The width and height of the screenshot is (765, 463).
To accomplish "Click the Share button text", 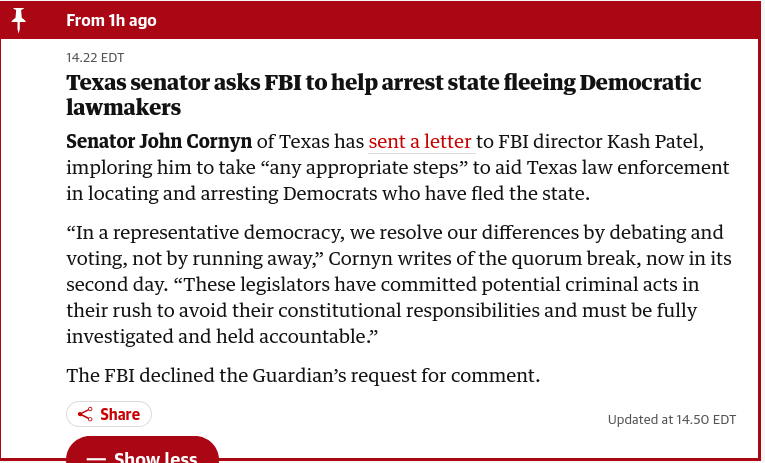I will pyautogui.click(x=120, y=414).
